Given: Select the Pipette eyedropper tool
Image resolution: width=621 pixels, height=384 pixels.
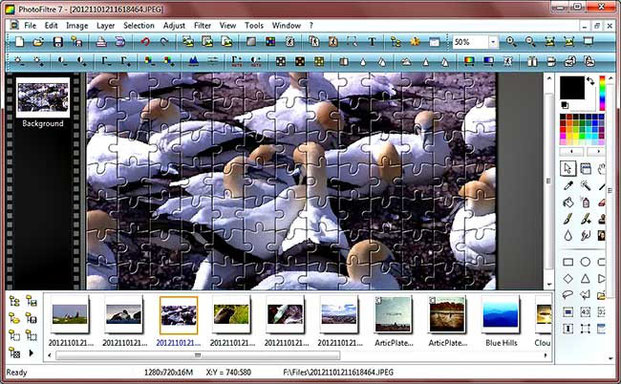Looking at the screenshot, I should 568,185.
